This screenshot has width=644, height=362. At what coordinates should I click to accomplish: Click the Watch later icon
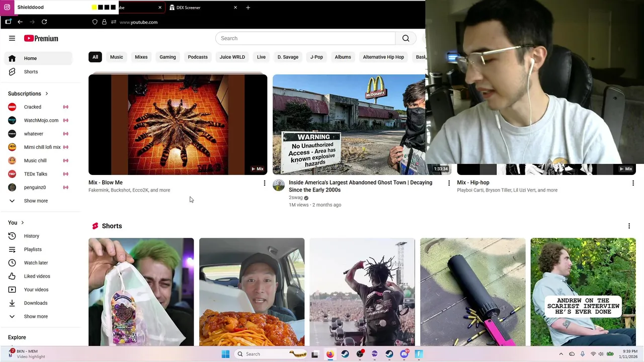tap(12, 262)
